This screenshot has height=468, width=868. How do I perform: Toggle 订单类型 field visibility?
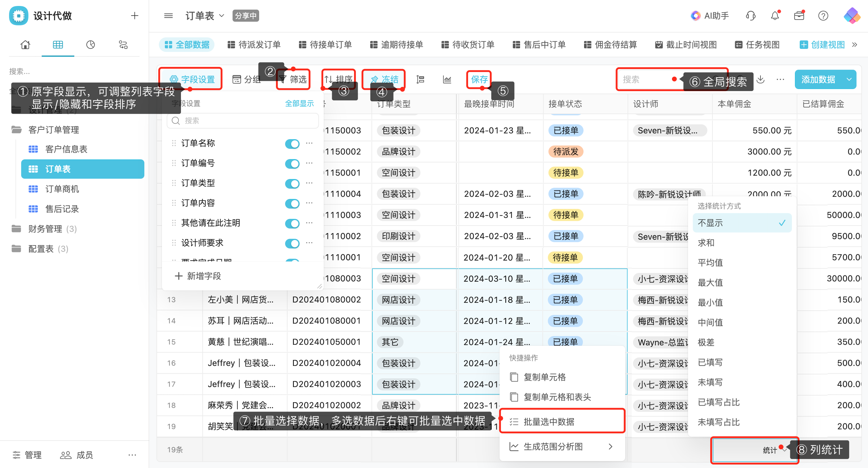(292, 183)
